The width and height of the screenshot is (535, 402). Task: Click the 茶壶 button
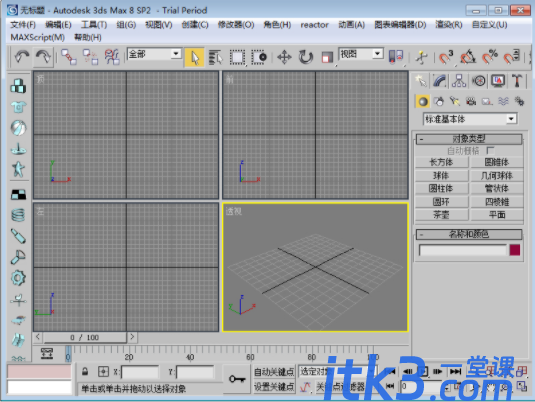pyautogui.click(x=442, y=215)
